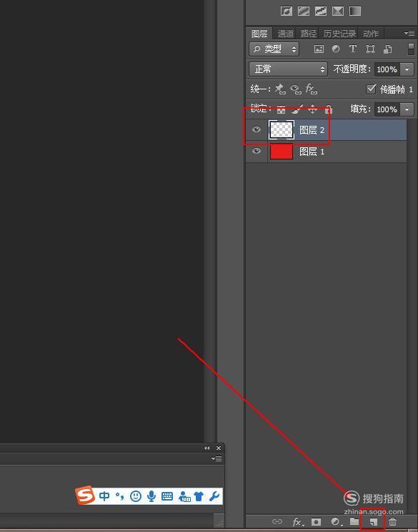
Task: Add a Threshold adjustment layer
Action: pyautogui.click(x=320, y=11)
